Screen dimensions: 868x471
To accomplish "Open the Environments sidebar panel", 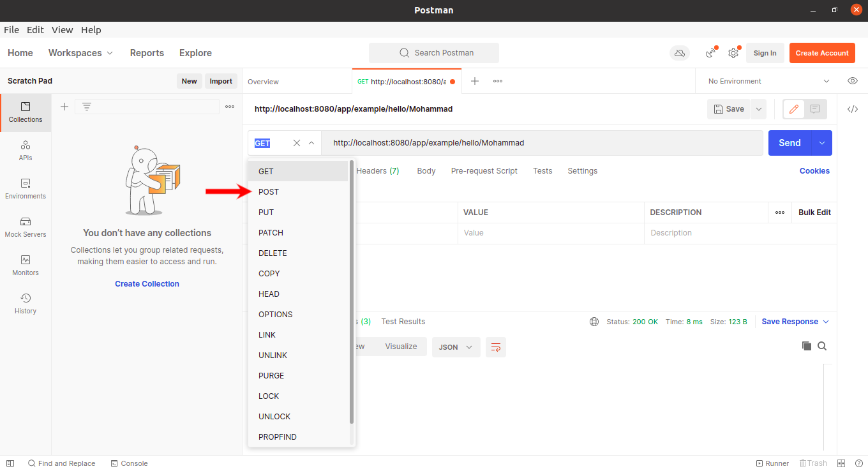I will click(x=26, y=190).
